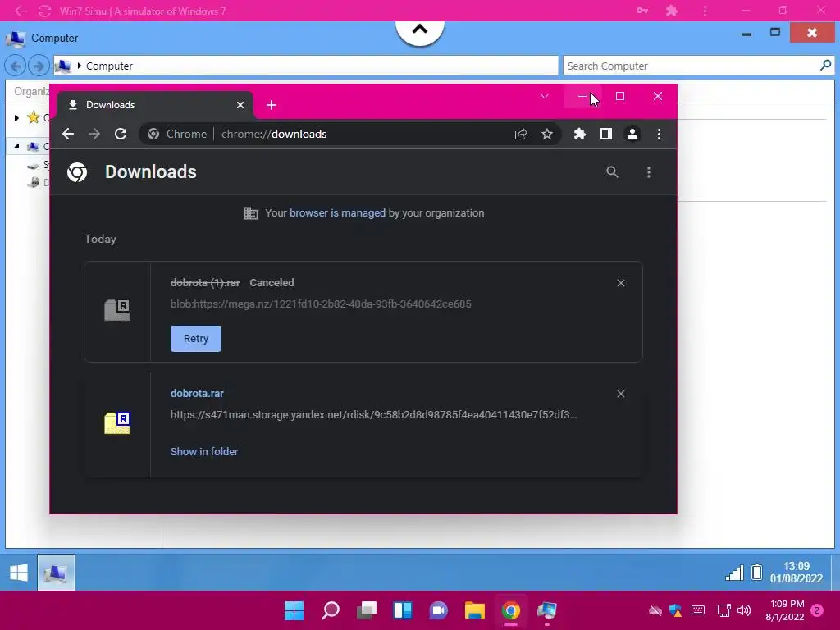This screenshot has width=840, height=630.
Task: Select the Downloads tab
Action: tap(154, 105)
